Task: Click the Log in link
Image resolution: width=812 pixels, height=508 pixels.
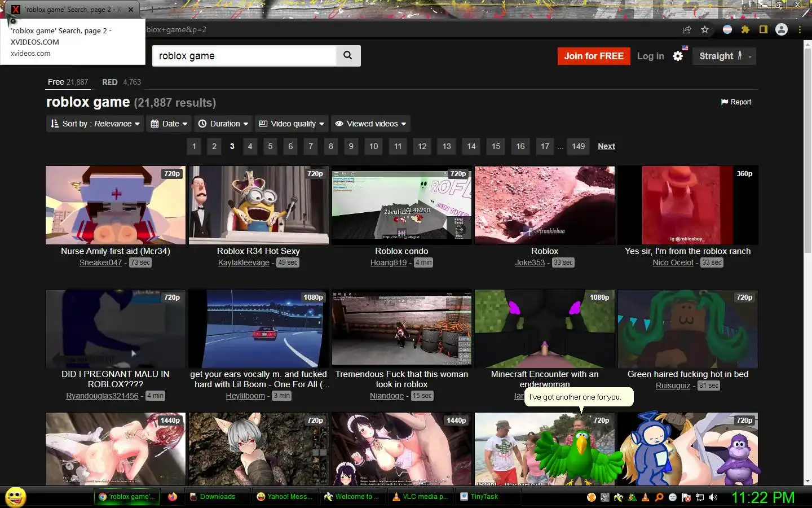Action: tap(650, 56)
